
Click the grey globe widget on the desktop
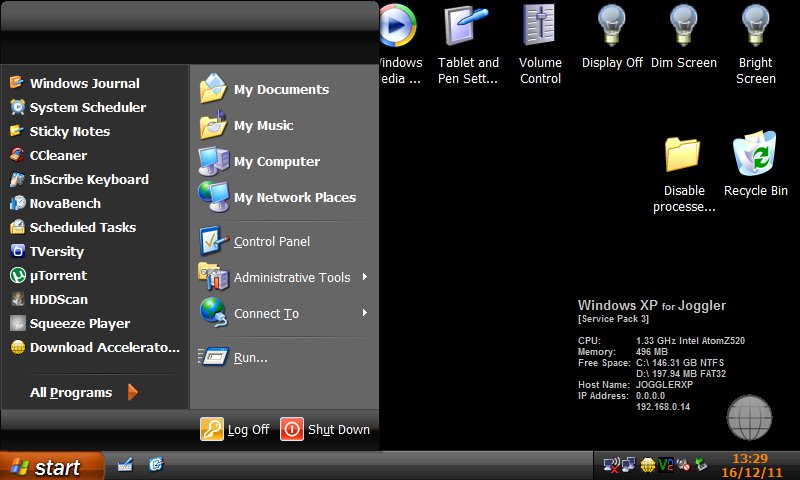749,417
